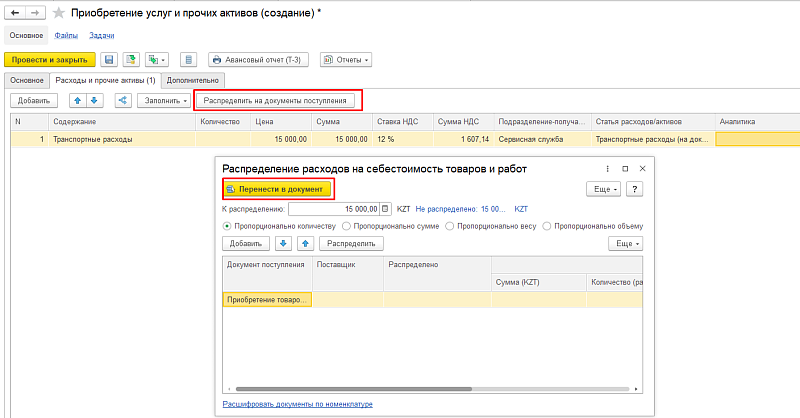Click the save (floppy disk) icon
The height and width of the screenshot is (418, 800).
point(109,60)
